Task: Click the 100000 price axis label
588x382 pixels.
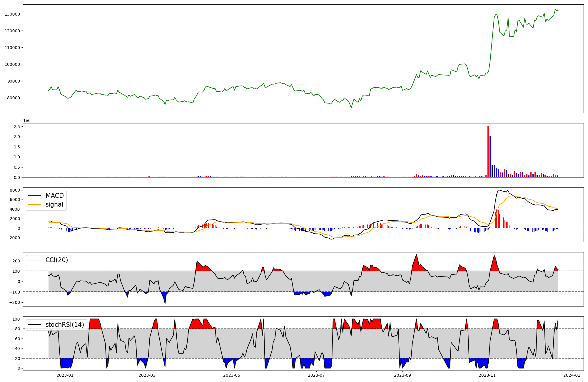Action: (12, 64)
